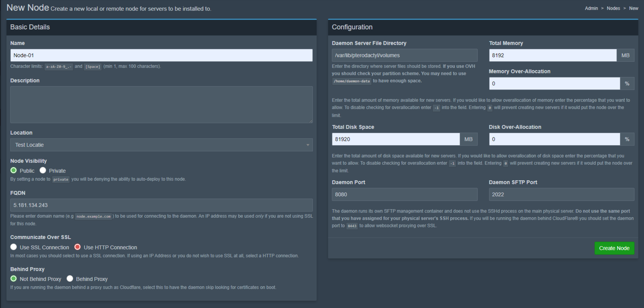Select the Private node visibility option

(43, 171)
